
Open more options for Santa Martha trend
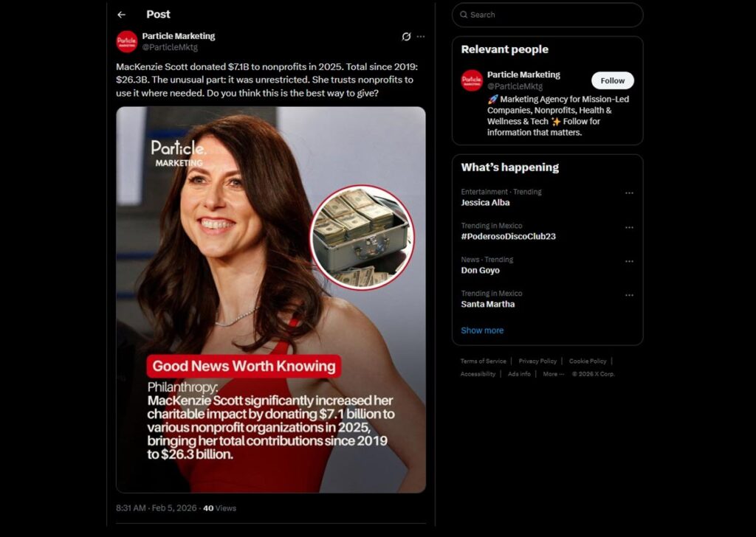click(629, 295)
